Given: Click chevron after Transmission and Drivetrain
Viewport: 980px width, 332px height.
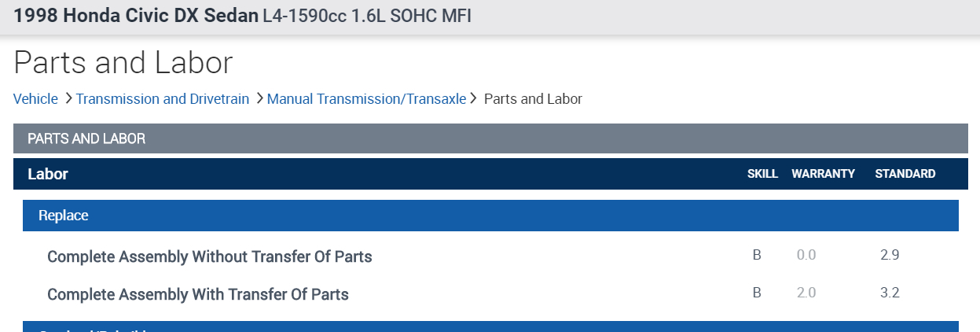Looking at the screenshot, I should tap(259, 99).
